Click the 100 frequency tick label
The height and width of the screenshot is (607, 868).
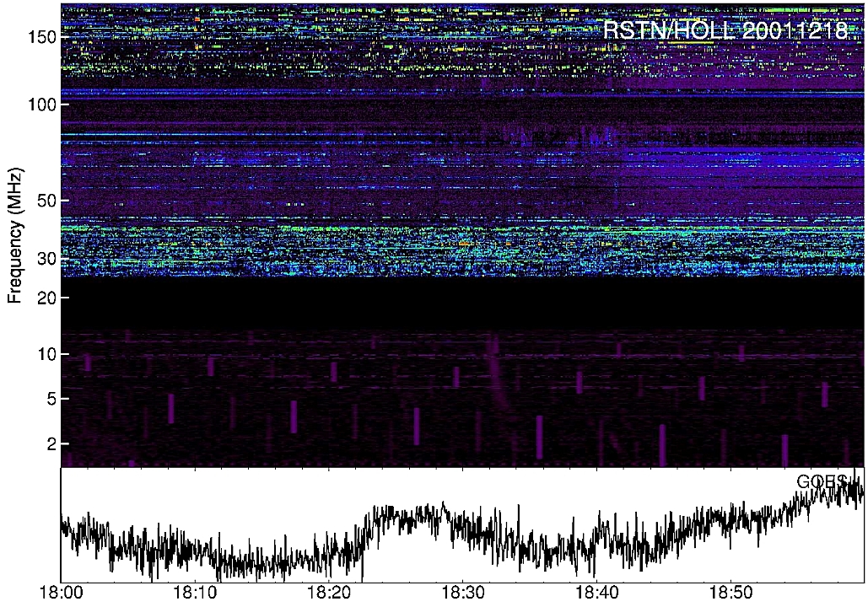point(43,104)
